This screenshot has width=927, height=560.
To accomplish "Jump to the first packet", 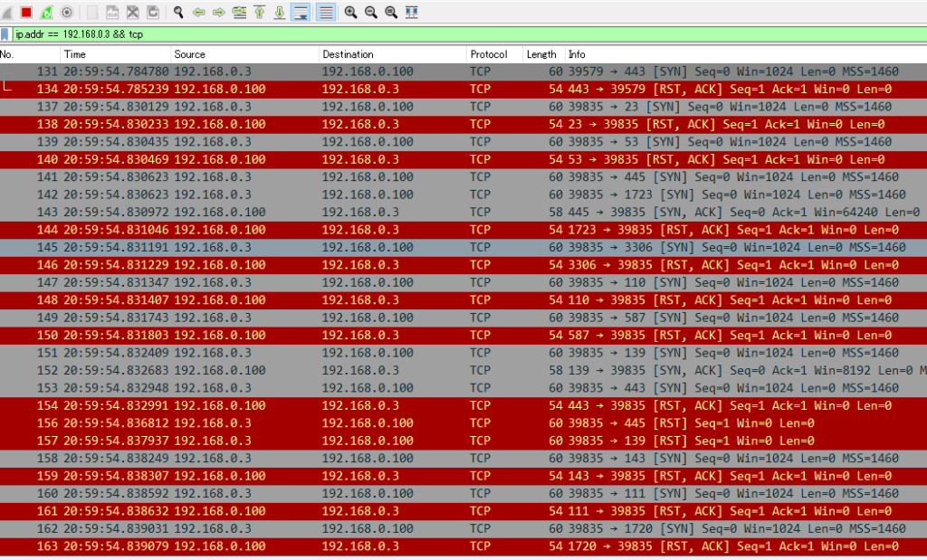I will [259, 12].
